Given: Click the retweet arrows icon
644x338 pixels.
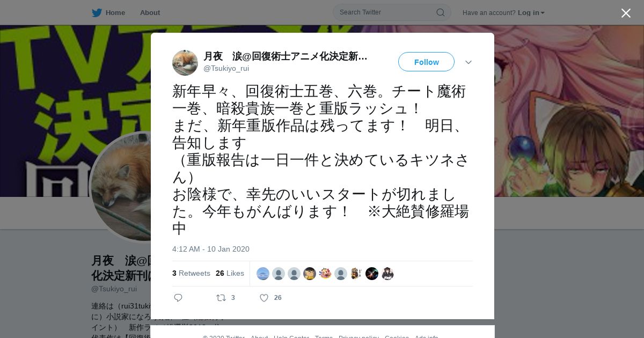Looking at the screenshot, I should tap(221, 298).
